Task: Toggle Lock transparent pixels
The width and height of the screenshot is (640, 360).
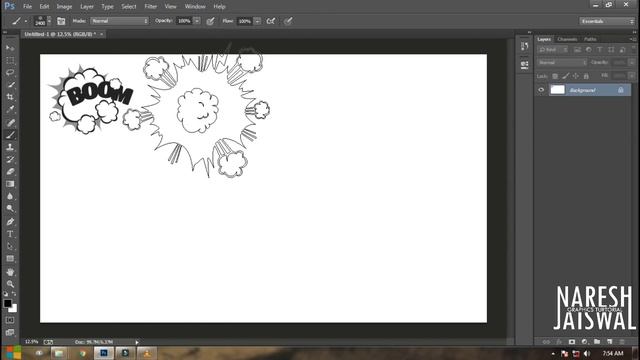Action: [555, 76]
